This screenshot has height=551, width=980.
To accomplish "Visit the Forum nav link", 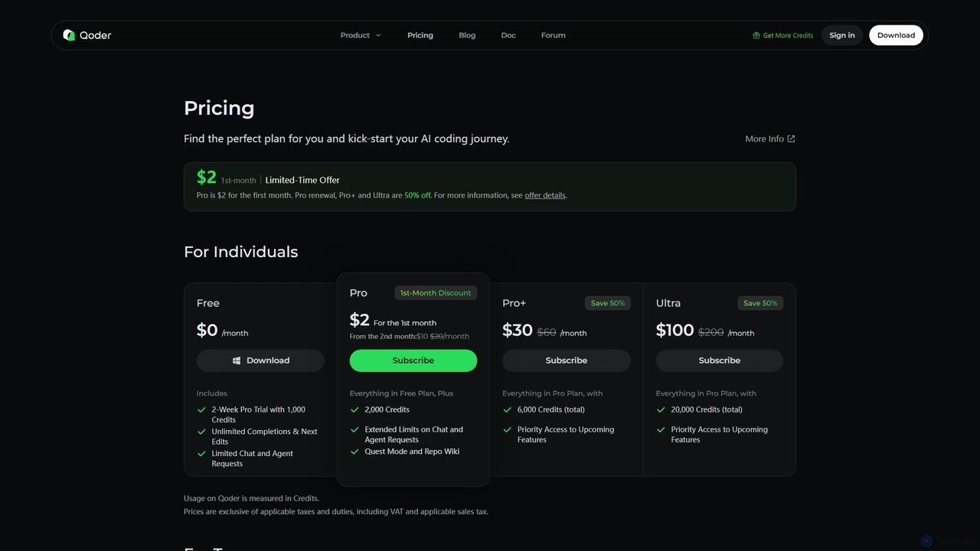I will tap(554, 35).
